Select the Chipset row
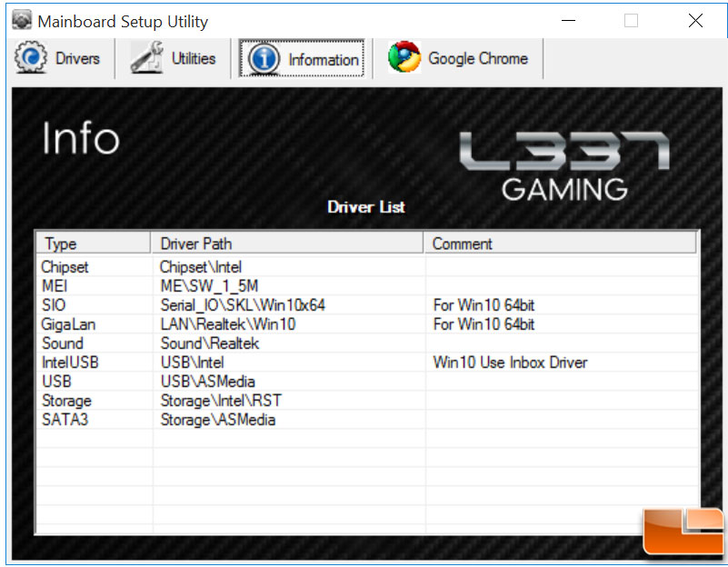Screen dimensions: 728x567 (x=367, y=267)
